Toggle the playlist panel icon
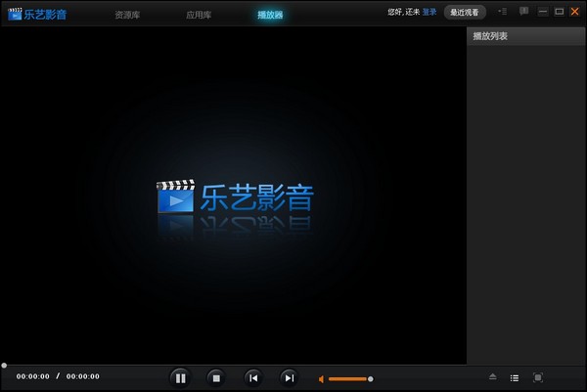 point(515,377)
